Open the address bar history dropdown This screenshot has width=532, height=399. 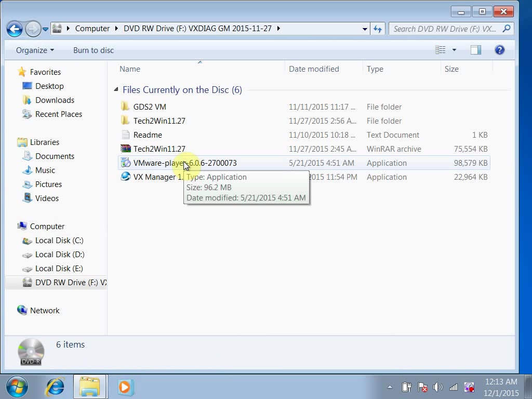click(x=365, y=29)
